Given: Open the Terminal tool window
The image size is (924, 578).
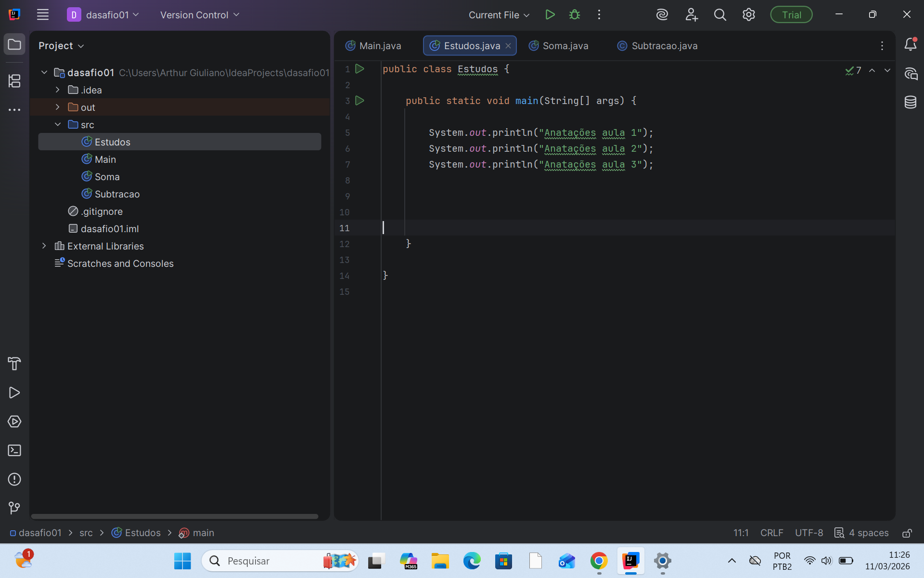Looking at the screenshot, I should coord(14,450).
